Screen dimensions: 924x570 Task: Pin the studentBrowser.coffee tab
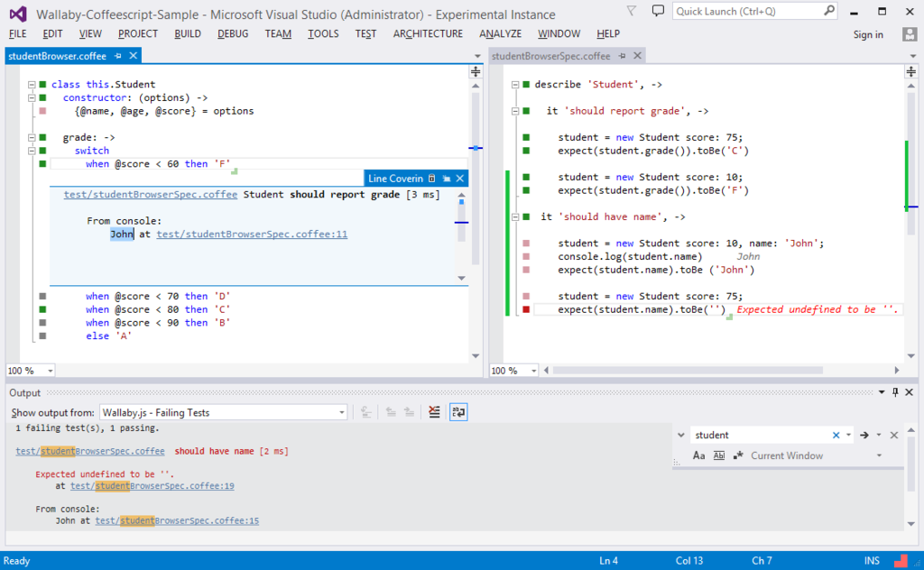pyautogui.click(x=118, y=56)
